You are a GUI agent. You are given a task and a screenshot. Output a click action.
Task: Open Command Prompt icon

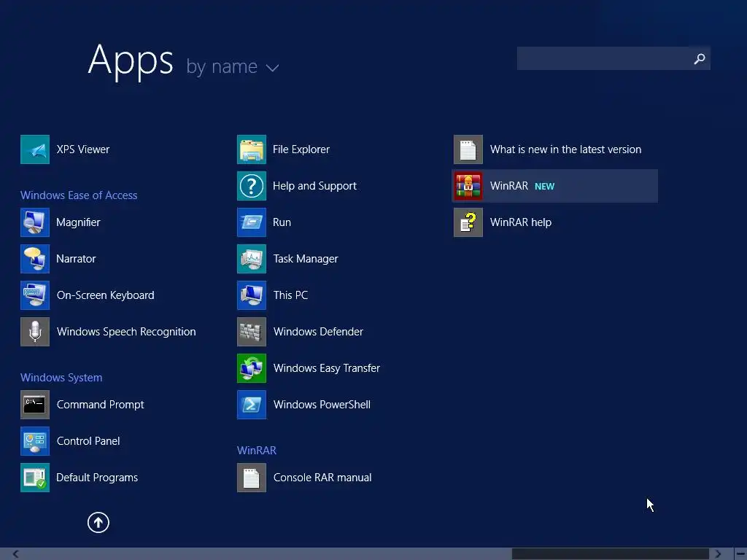click(x=35, y=405)
